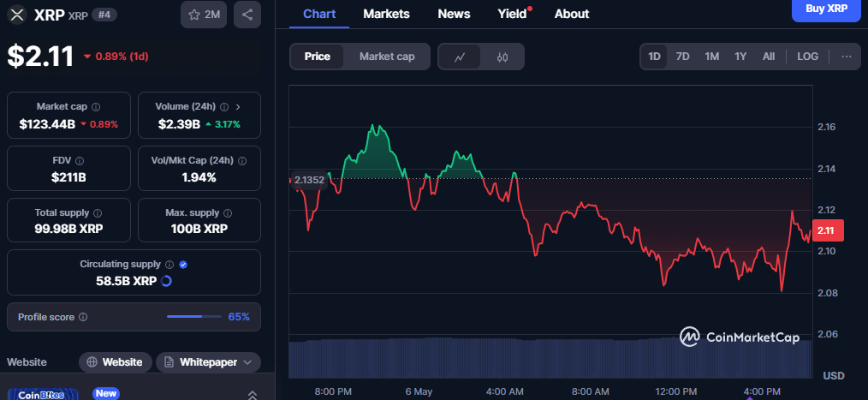Viewport: 868px width, 400px height.
Task: Open the share icon button
Action: [x=247, y=15]
